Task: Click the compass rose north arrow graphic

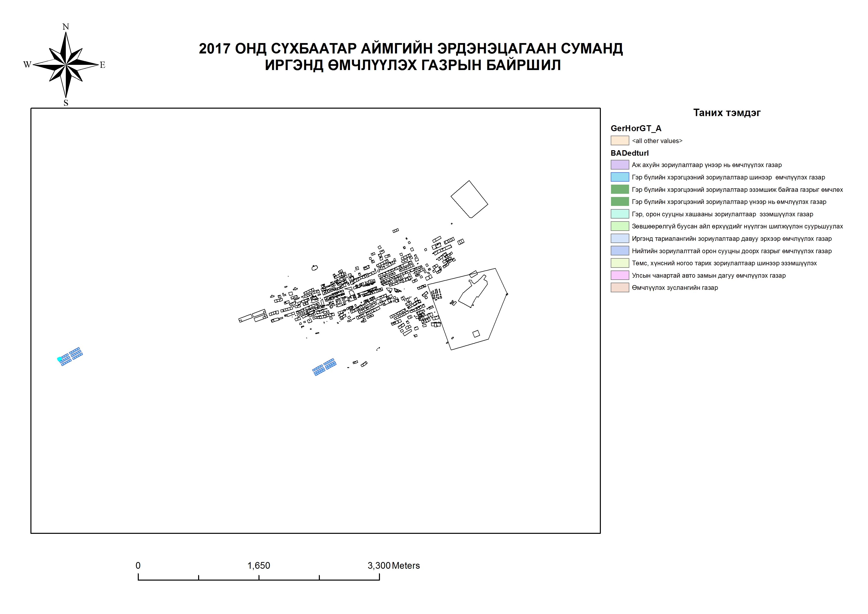Action: click(x=66, y=65)
